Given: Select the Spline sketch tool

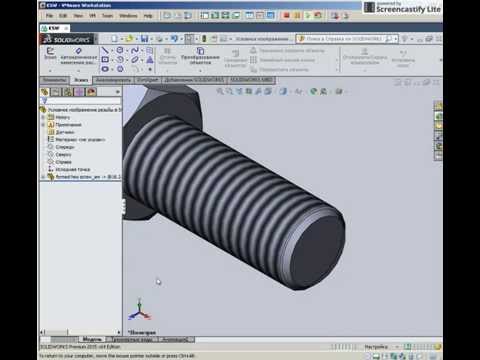Looking at the screenshot, I should [x=135, y=50].
